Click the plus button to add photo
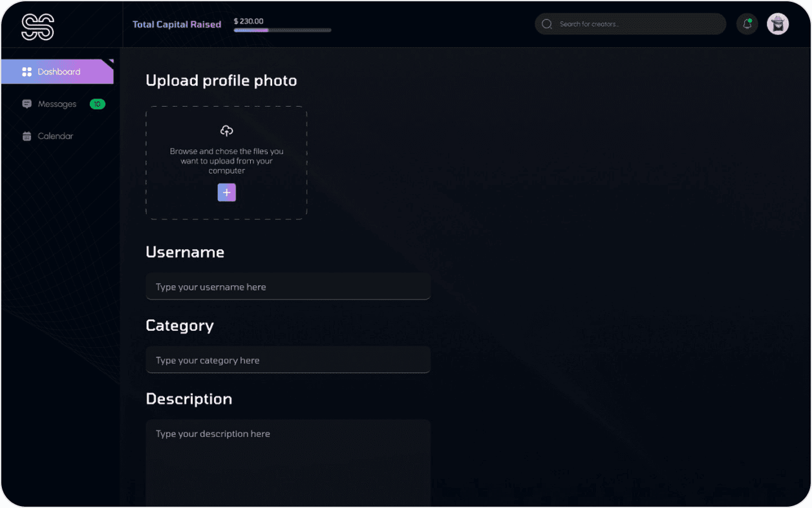Screen dimensions: 812x508 226,193
